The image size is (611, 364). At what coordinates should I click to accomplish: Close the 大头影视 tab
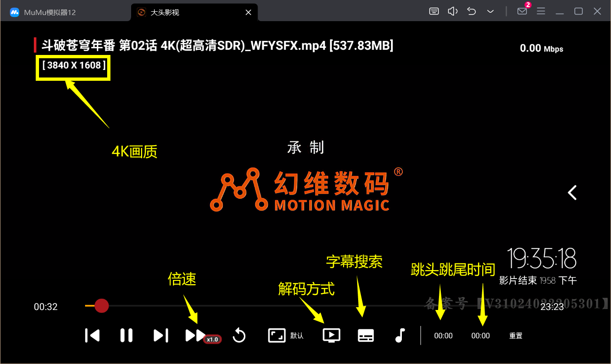[249, 12]
